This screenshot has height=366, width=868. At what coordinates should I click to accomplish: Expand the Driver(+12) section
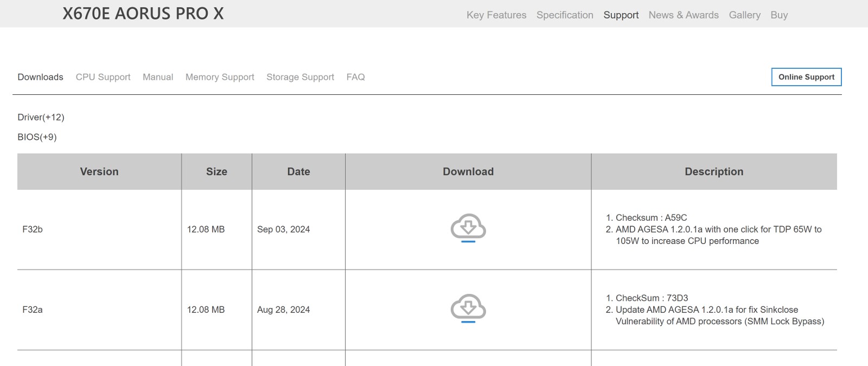tap(41, 117)
